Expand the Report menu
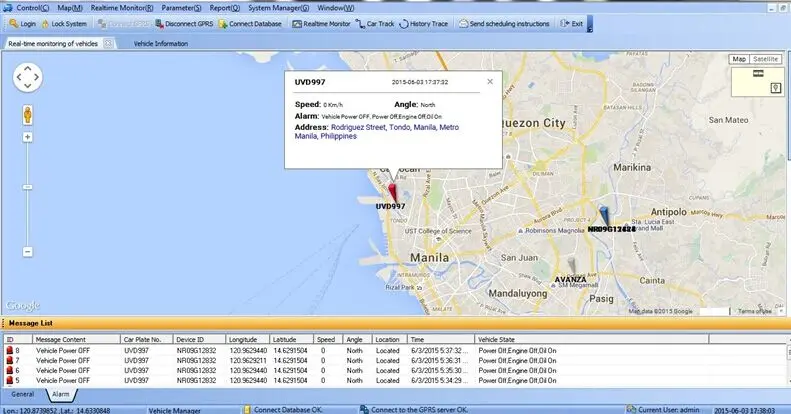791x414 pixels. [224, 7]
